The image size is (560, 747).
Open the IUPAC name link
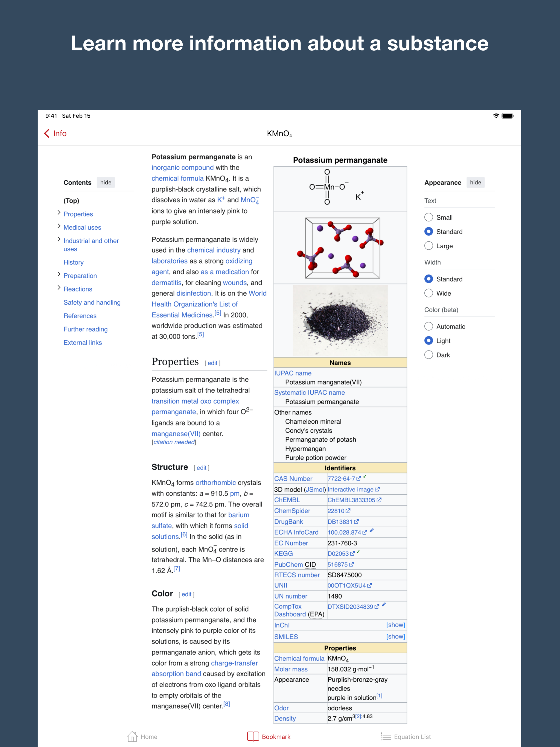pos(293,373)
